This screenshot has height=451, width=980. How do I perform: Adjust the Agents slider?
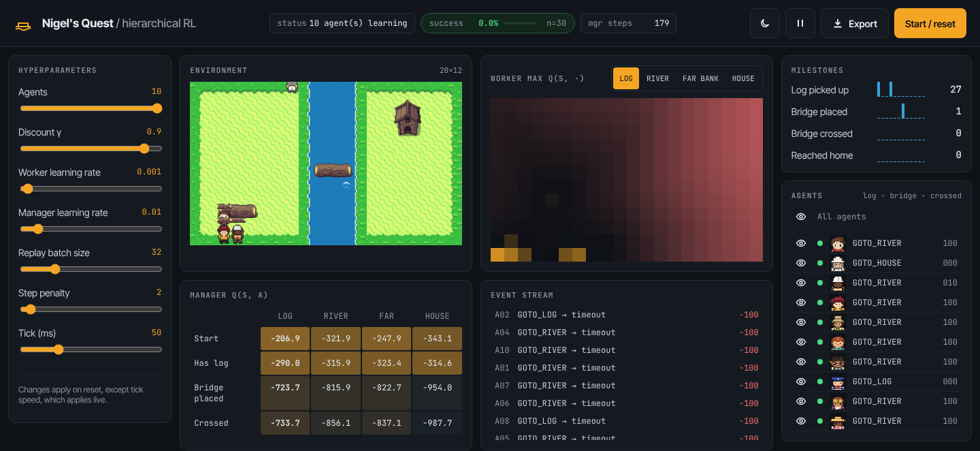[91, 108]
